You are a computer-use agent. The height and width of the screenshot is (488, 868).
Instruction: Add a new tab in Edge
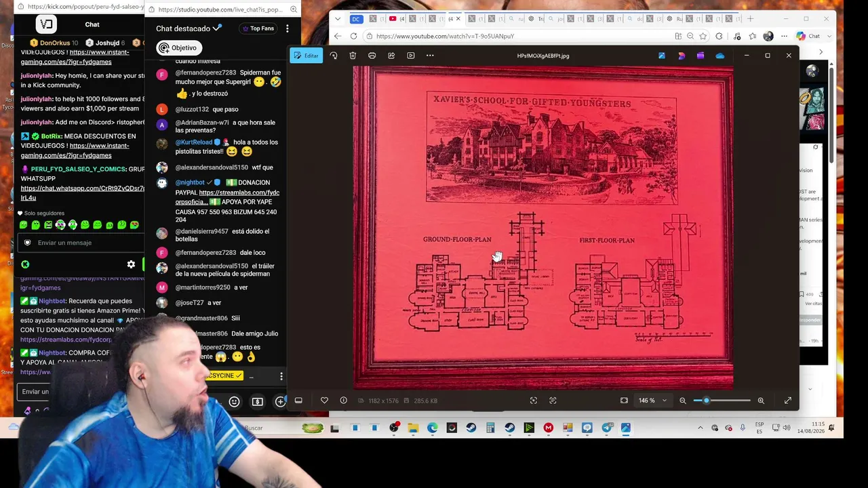click(x=750, y=18)
